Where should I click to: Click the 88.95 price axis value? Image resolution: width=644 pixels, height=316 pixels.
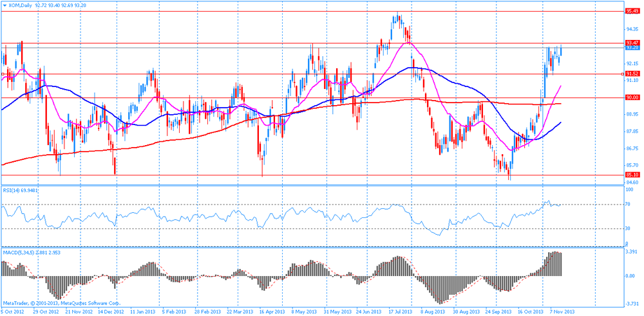(x=632, y=114)
